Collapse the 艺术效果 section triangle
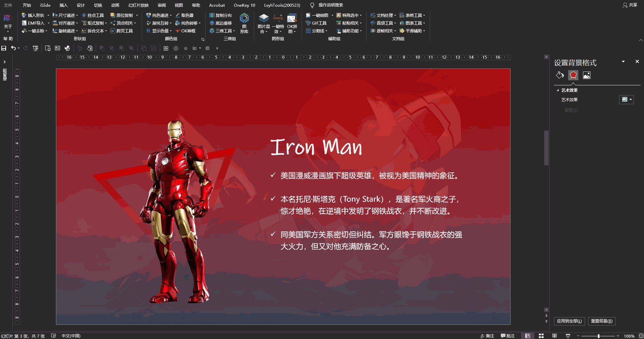The image size is (644, 339). 558,90
